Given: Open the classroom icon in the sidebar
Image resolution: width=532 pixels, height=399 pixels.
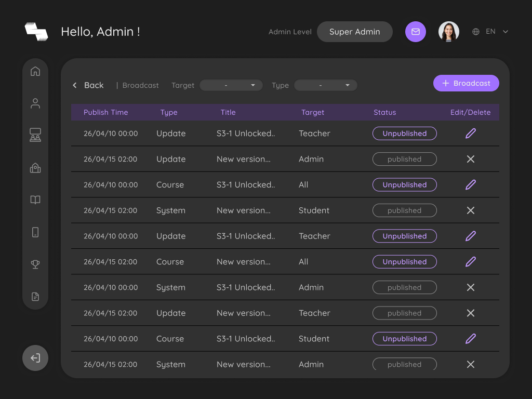Looking at the screenshot, I should click(x=35, y=135).
